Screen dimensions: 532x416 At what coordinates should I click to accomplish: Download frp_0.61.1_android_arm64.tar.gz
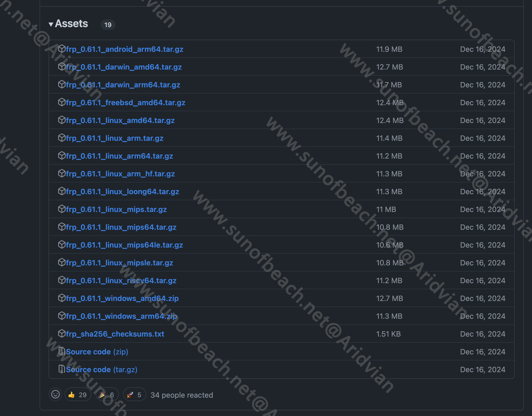tap(125, 49)
